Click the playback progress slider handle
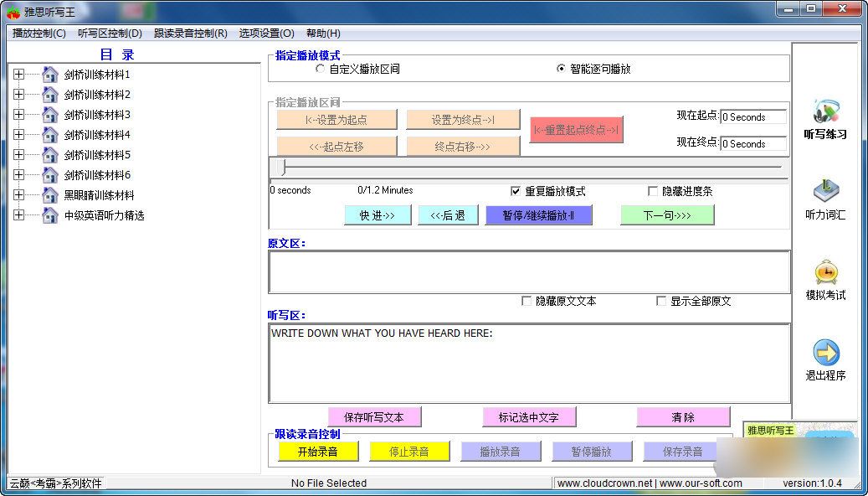868x496 pixels. tap(283, 168)
